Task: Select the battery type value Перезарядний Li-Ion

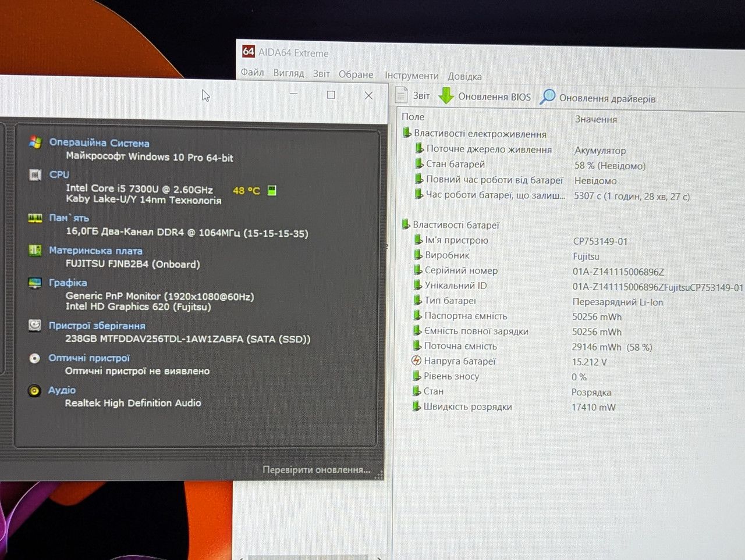Action: 618,302
